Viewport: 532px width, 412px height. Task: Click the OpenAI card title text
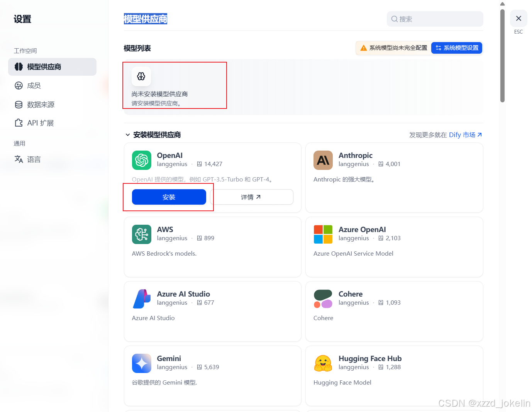170,155
